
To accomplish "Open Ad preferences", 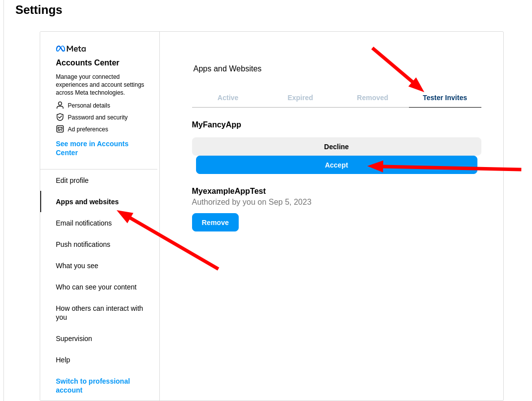I will (x=88, y=129).
